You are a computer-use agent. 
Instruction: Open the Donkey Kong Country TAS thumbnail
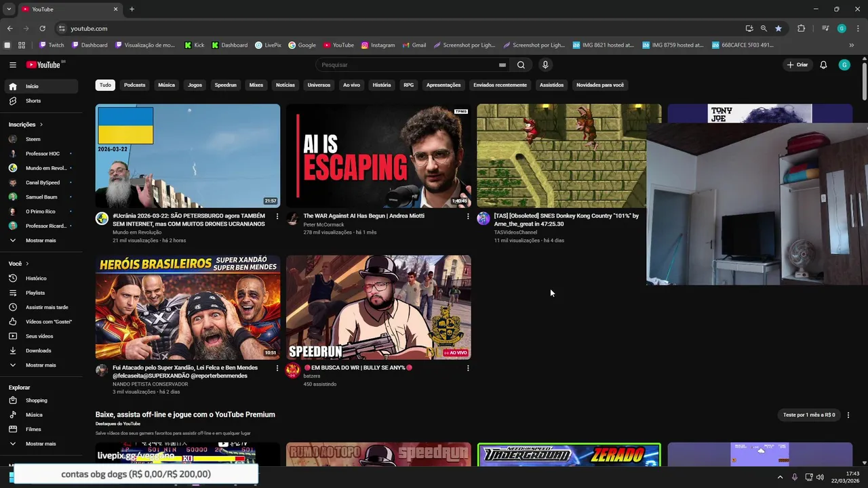(x=561, y=156)
